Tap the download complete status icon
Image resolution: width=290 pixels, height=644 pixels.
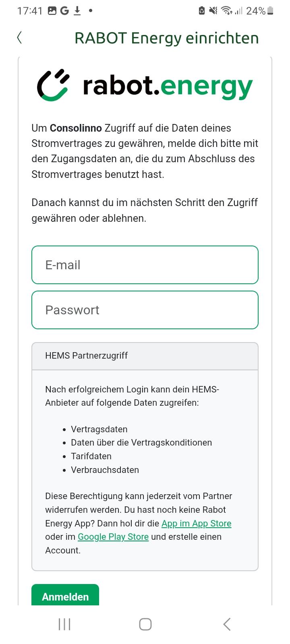77,10
